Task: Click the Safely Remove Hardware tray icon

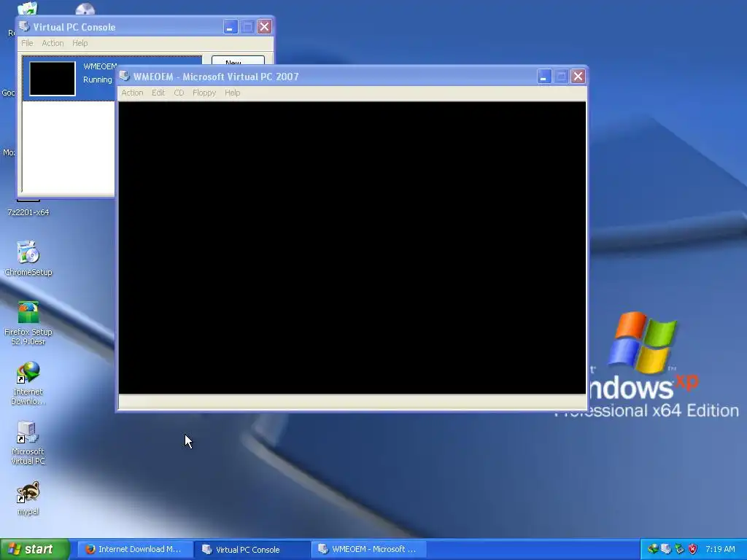Action: coord(679,549)
